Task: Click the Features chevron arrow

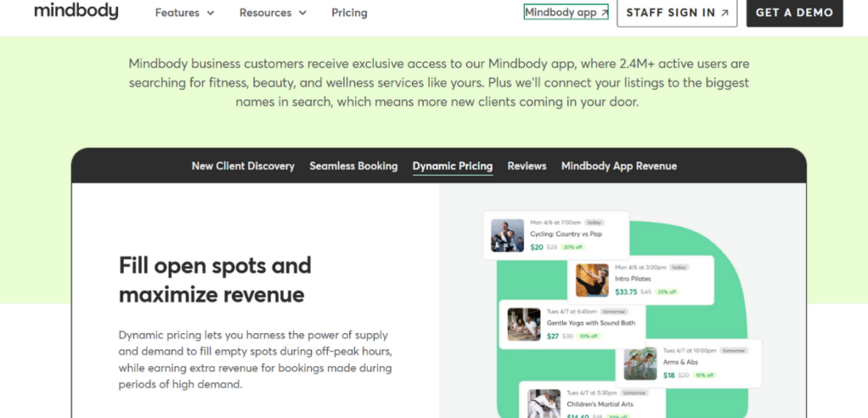Action: 210,14
